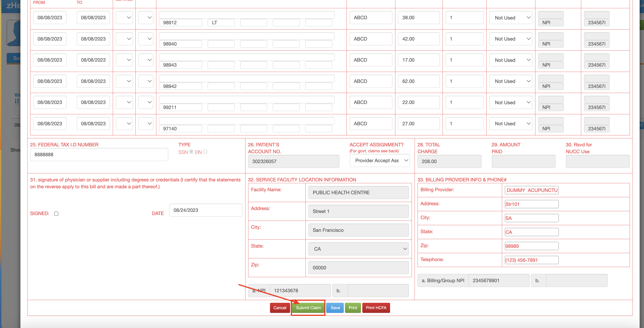This screenshot has height=328, width=644.
Task: Open Not Used dropdown for code 97140
Action: pyautogui.click(x=511, y=124)
